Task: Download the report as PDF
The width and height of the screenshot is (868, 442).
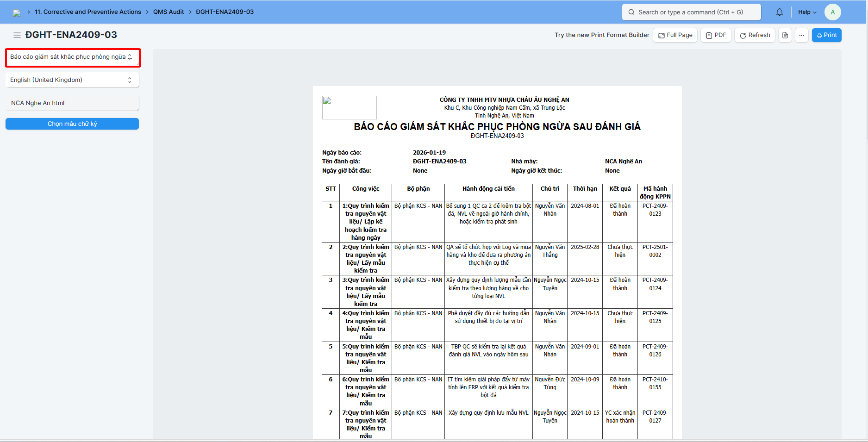Action: point(716,35)
